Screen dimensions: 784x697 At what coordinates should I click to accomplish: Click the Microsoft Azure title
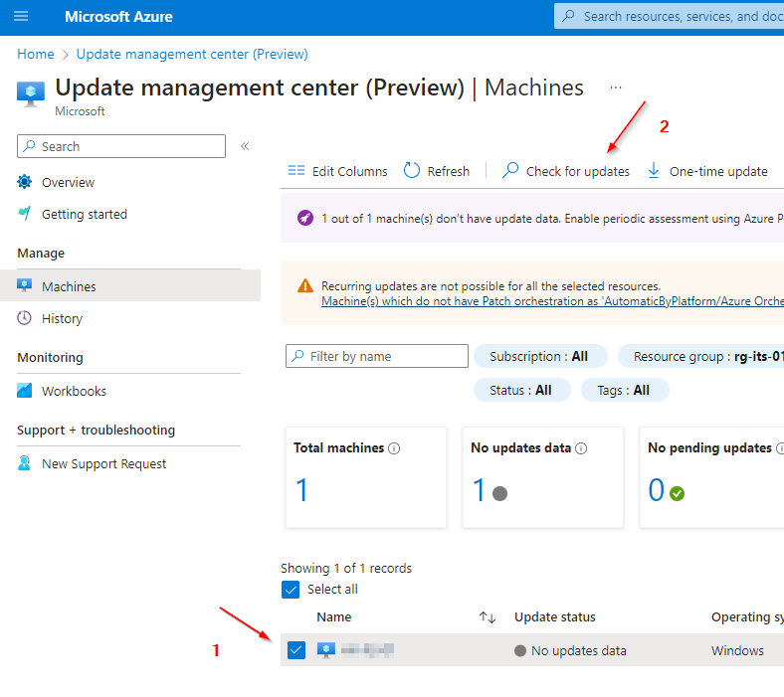[x=118, y=17]
